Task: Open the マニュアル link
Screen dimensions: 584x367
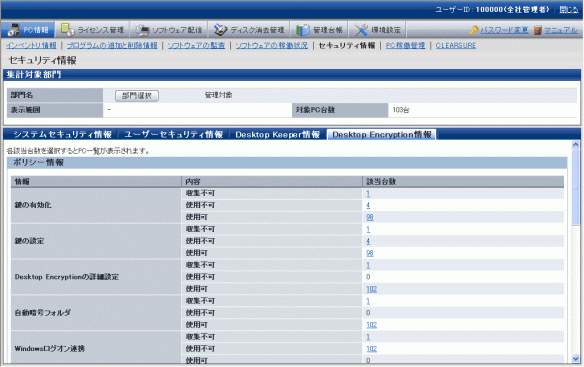Action: 561,30
